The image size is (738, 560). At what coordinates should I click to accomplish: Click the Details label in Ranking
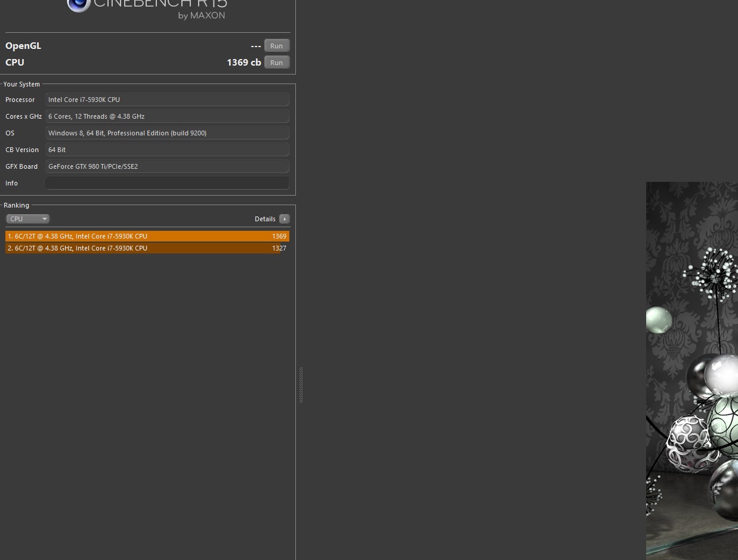(x=265, y=219)
